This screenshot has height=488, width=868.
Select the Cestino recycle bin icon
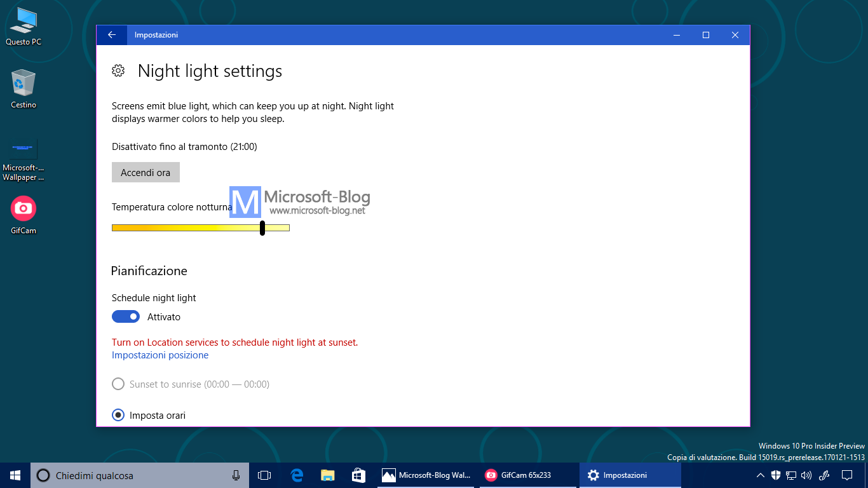[24, 89]
